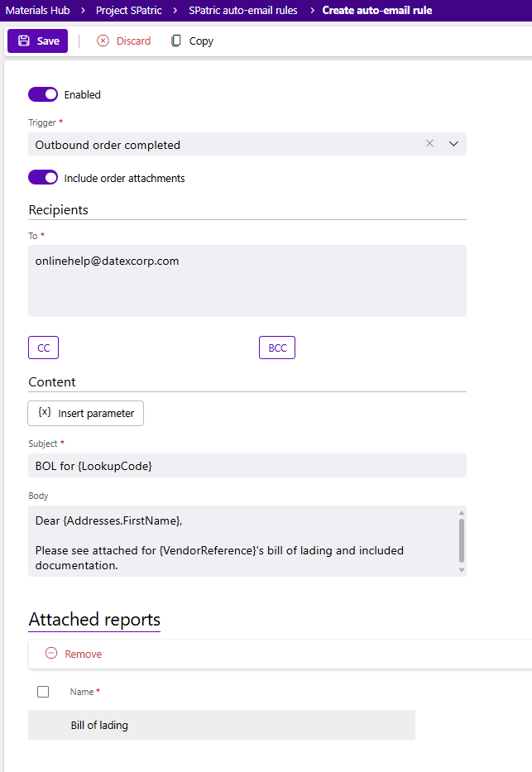The image size is (532, 772).
Task: Navigate to Materials Hub breadcrumb
Action: pos(41,11)
